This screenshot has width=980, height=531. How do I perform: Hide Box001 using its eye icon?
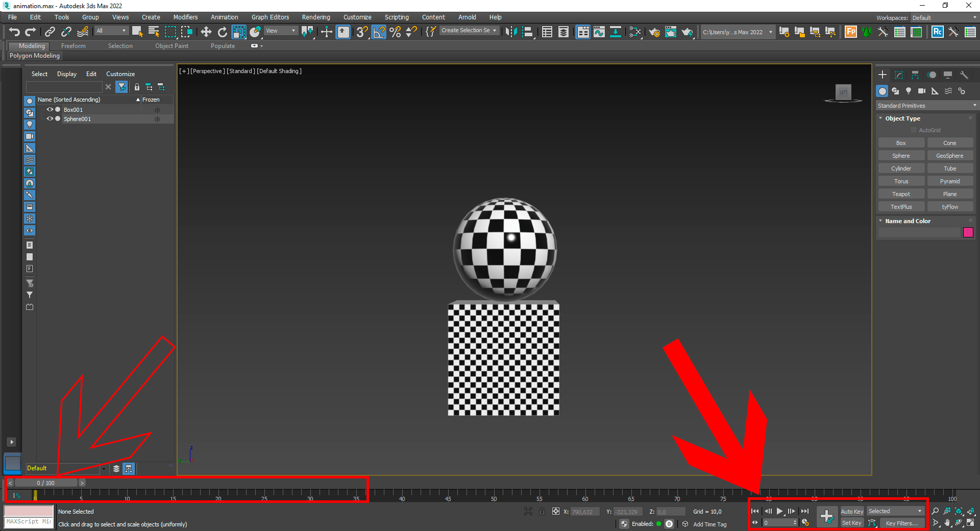point(50,109)
